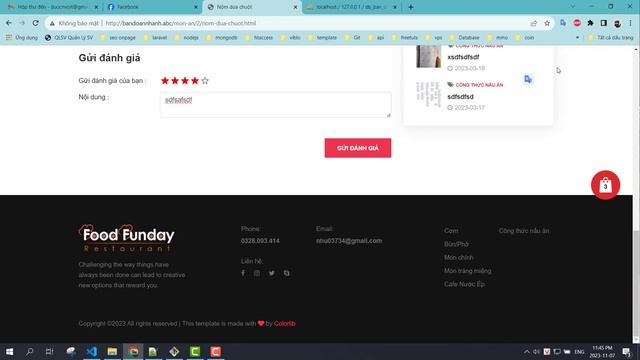The width and height of the screenshot is (640, 360).
Task: Open Windows search from taskbar
Action: [29, 351]
